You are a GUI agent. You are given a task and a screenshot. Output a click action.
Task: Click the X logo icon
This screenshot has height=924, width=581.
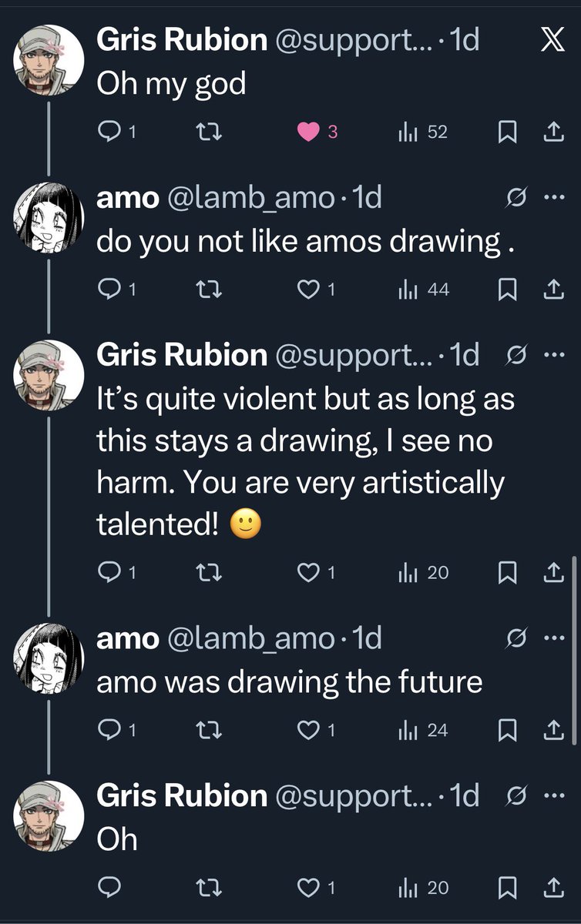pos(552,40)
